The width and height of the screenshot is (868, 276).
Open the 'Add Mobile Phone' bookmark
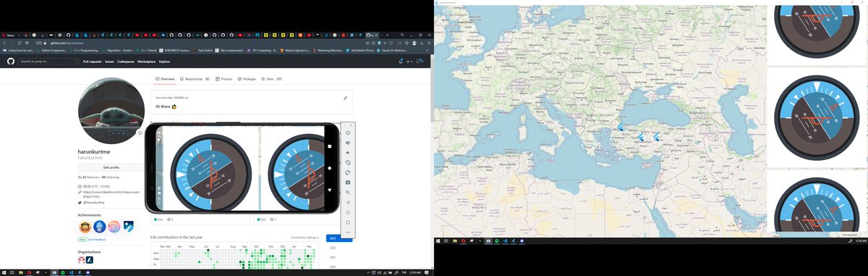click(359, 50)
